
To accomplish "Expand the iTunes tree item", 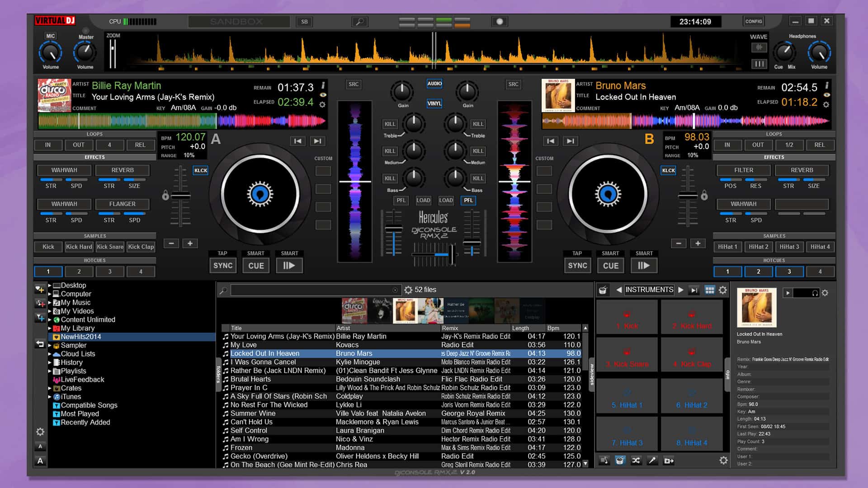I will (x=50, y=397).
